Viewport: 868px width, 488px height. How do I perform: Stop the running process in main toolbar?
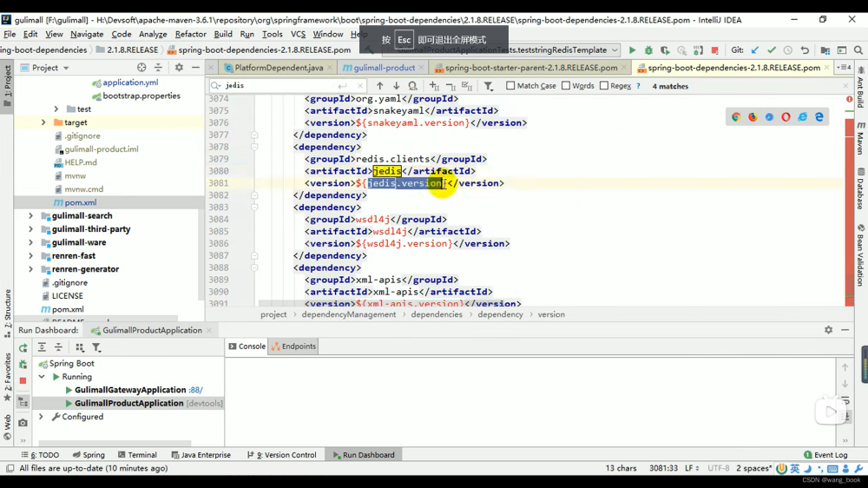(x=714, y=50)
